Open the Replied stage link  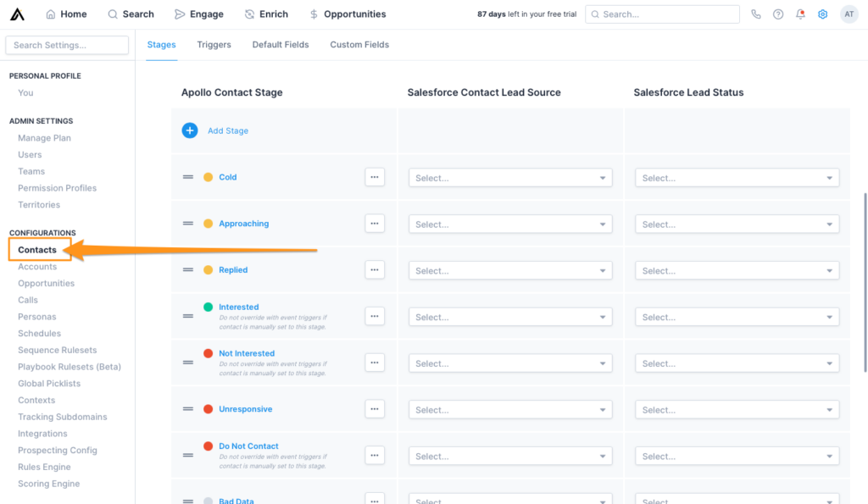pos(233,270)
